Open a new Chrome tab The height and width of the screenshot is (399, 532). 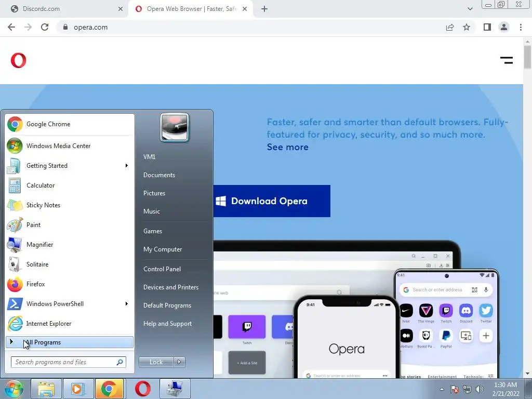(x=264, y=9)
